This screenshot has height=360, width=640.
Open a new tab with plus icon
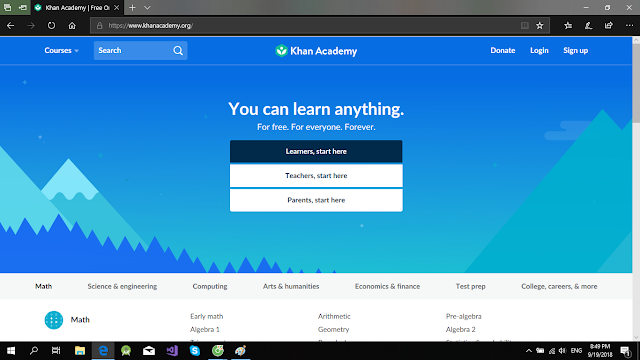coord(132,7)
